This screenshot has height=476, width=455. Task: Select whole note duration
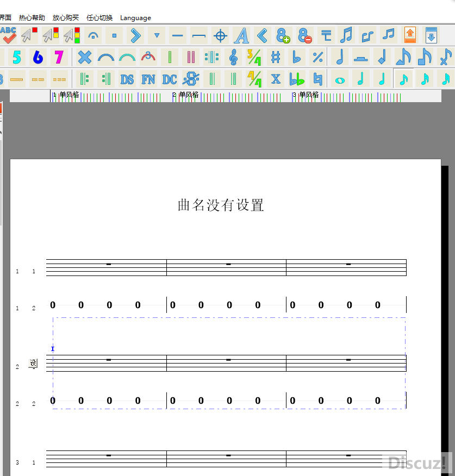pos(340,80)
